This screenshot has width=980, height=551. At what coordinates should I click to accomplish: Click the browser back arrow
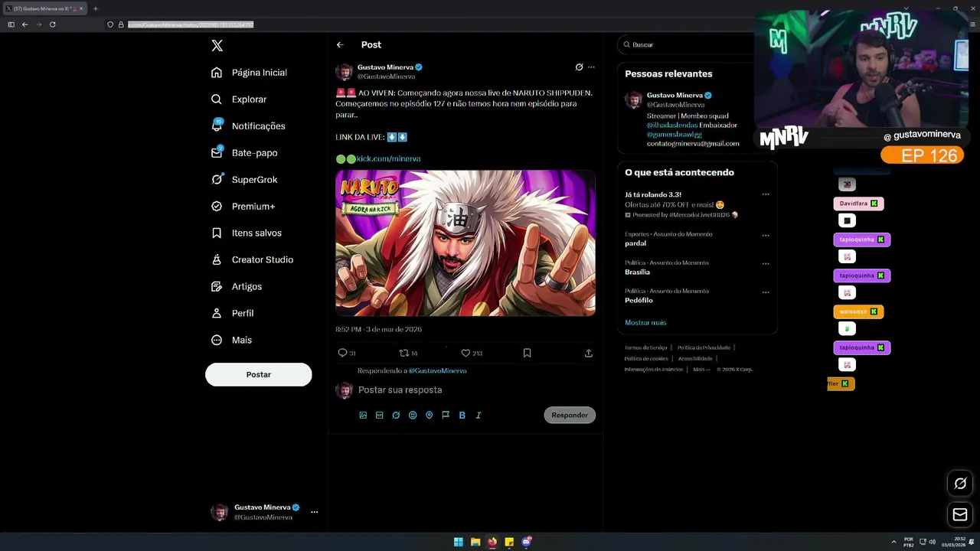click(24, 24)
